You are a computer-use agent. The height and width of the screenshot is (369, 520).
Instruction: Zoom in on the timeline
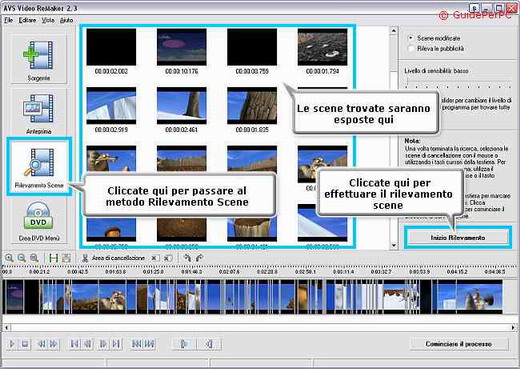[9, 258]
